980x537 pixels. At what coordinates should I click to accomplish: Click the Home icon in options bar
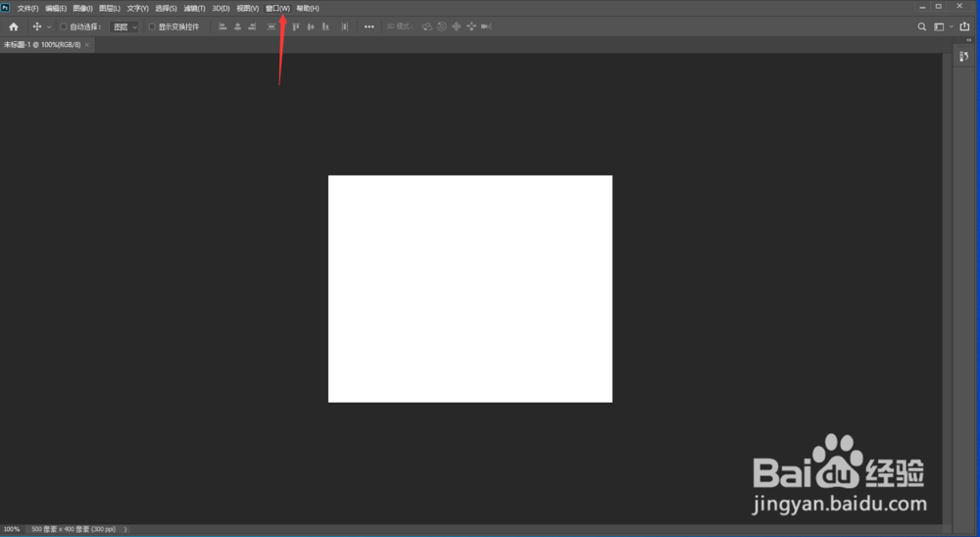pyautogui.click(x=14, y=26)
